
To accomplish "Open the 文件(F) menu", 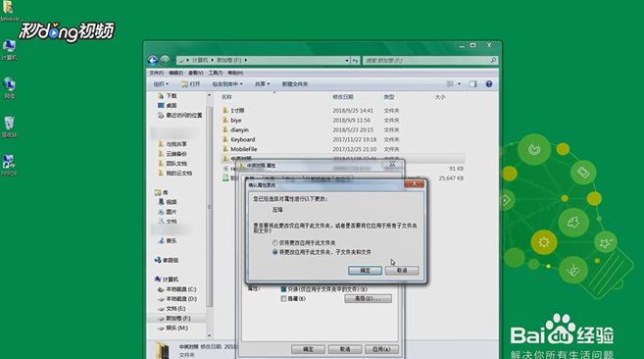I will point(157,74).
